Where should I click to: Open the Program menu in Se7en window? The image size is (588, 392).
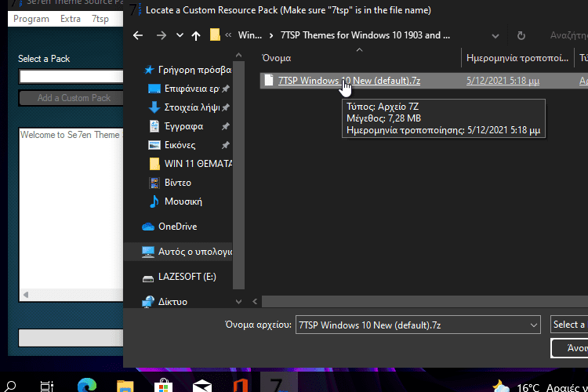[31, 19]
